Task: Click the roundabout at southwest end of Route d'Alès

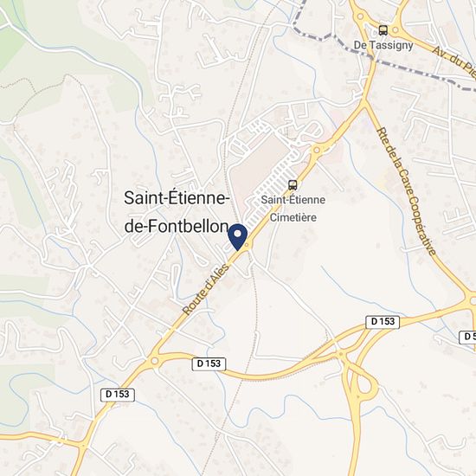Action: click(155, 361)
